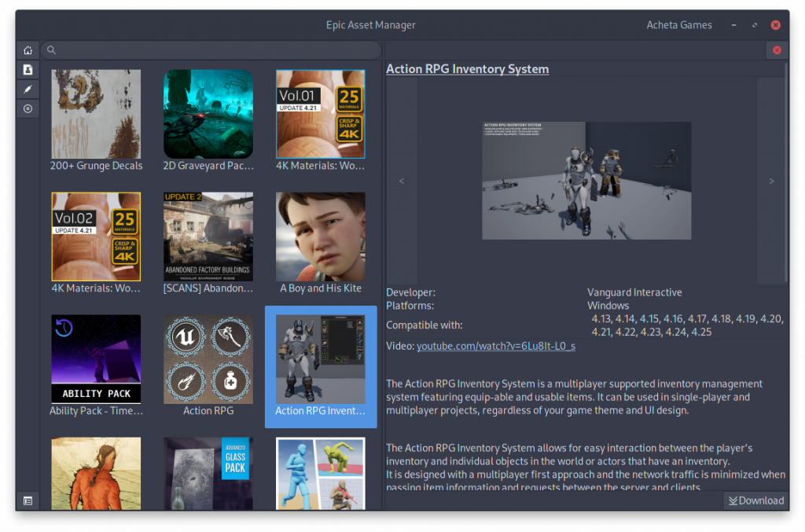Focus the asset search field
This screenshot has width=805, height=532.
coord(211,50)
